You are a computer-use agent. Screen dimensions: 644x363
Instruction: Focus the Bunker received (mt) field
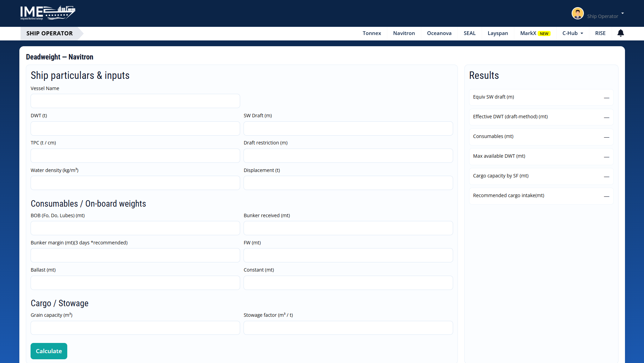[348, 228]
